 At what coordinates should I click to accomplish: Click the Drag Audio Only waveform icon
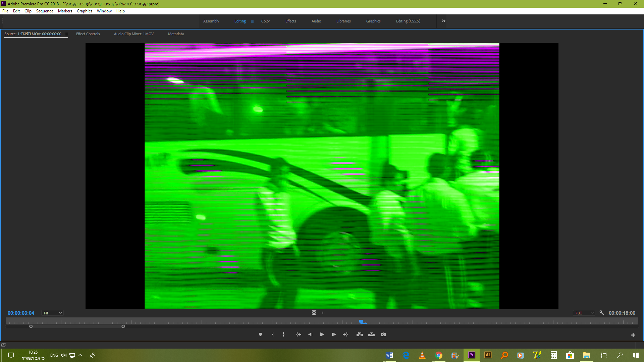click(323, 313)
